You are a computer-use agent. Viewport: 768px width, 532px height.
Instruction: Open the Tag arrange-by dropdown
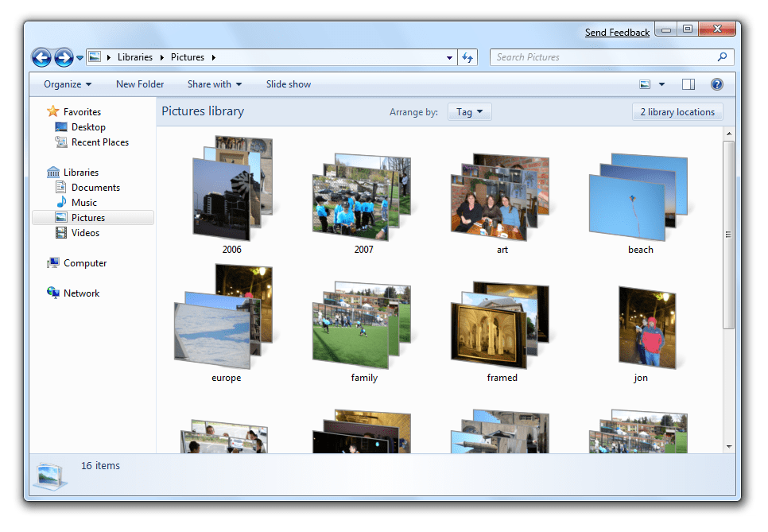(469, 111)
